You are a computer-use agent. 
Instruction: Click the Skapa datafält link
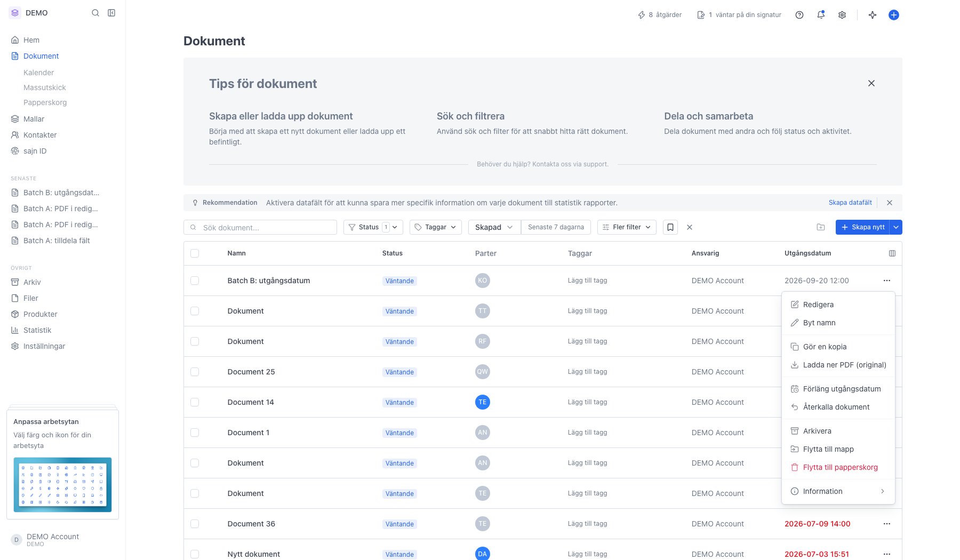point(850,203)
